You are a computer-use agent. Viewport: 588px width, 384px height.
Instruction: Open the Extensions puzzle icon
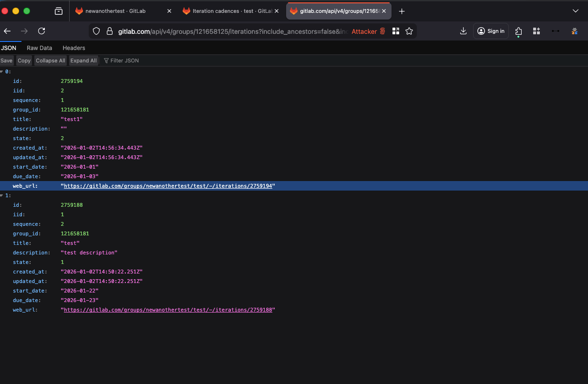click(518, 31)
